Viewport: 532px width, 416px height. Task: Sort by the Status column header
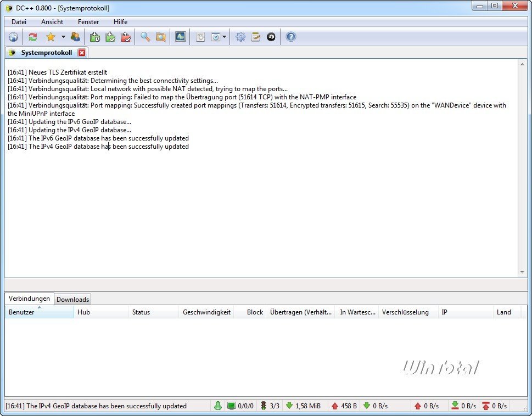pos(154,312)
